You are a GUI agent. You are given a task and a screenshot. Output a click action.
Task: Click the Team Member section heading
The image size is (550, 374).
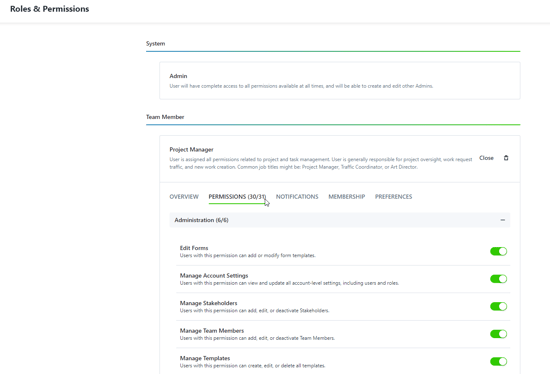(165, 117)
